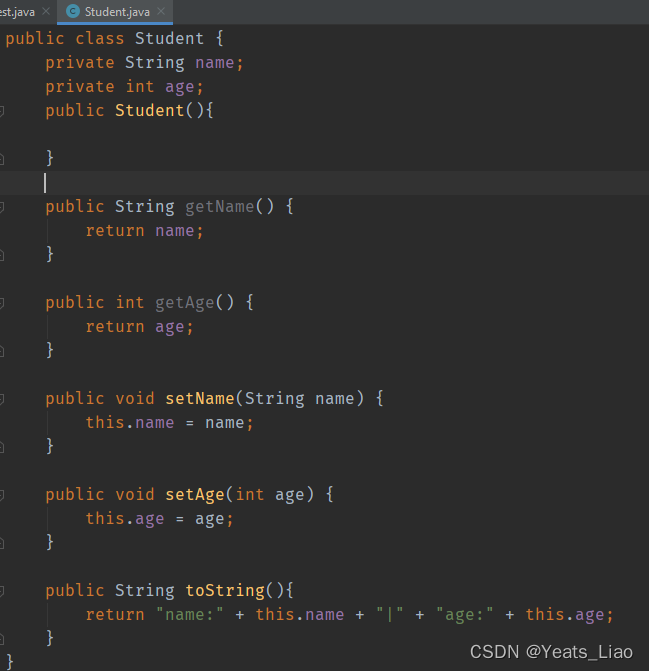This screenshot has width=649, height=671.
Task: Click the 'int' return type of getAge
Action: pyautogui.click(x=130, y=303)
